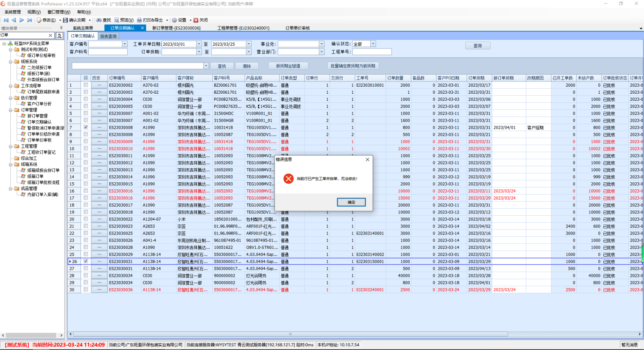Screen dimensions: 644x350
Task: Tick the checkbox in row 15
Action: [x=86, y=184]
